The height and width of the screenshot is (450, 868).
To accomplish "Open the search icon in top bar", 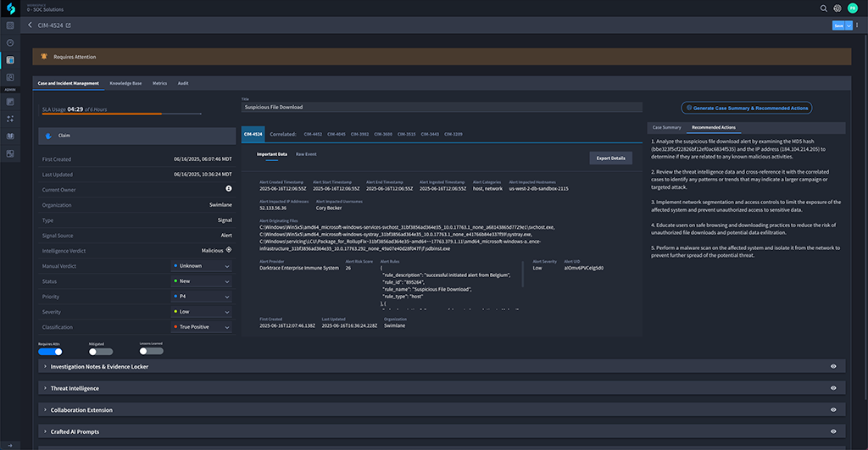I will click(x=823, y=8).
